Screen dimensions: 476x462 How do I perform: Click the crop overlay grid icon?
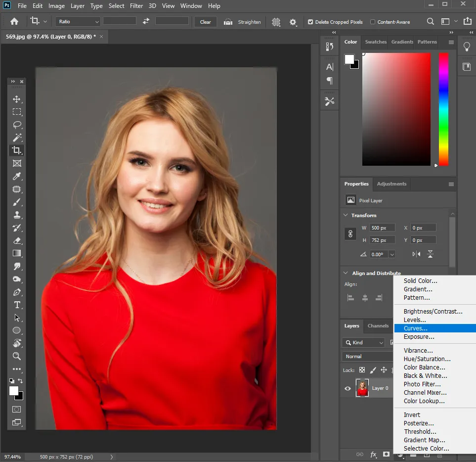pyautogui.click(x=276, y=22)
